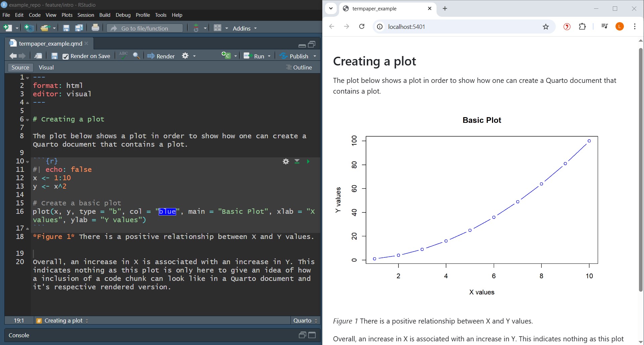Run spell check on document
The height and width of the screenshot is (345, 644).
[x=123, y=55]
